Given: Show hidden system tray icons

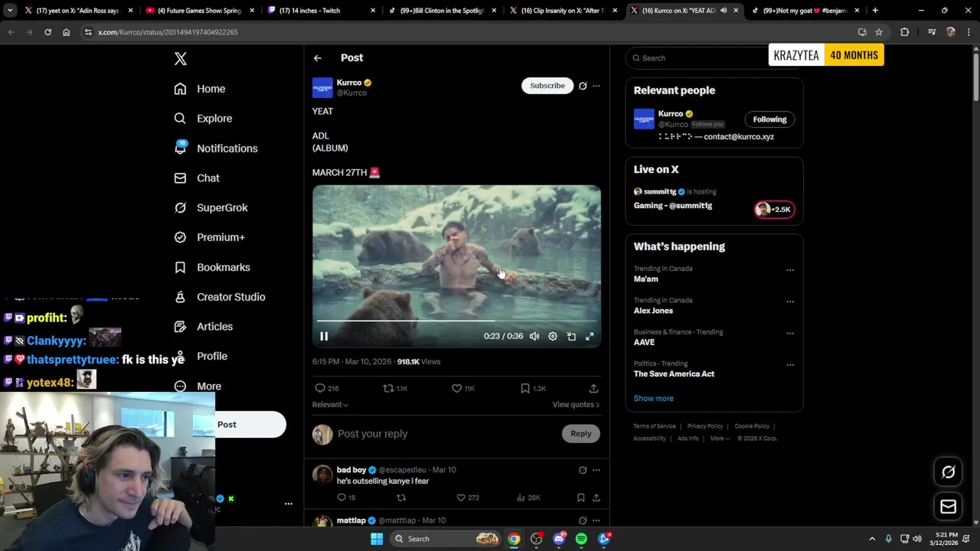Looking at the screenshot, I should click(x=872, y=539).
